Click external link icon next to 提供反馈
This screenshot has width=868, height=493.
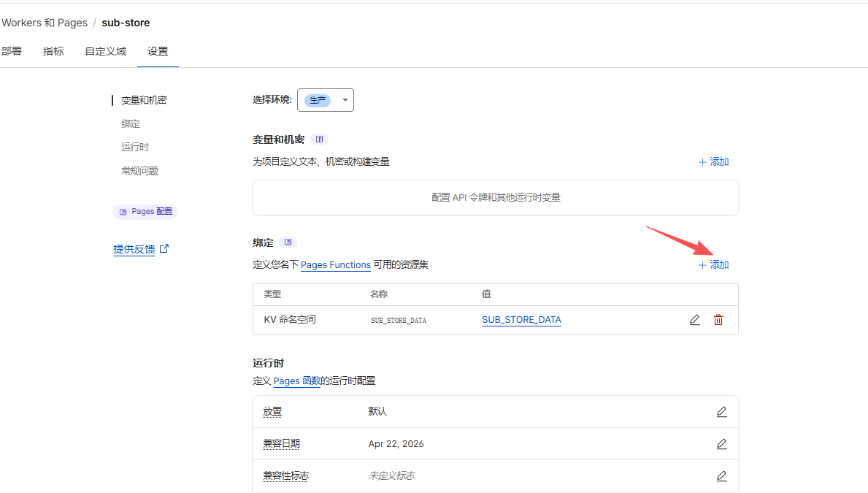click(x=164, y=249)
